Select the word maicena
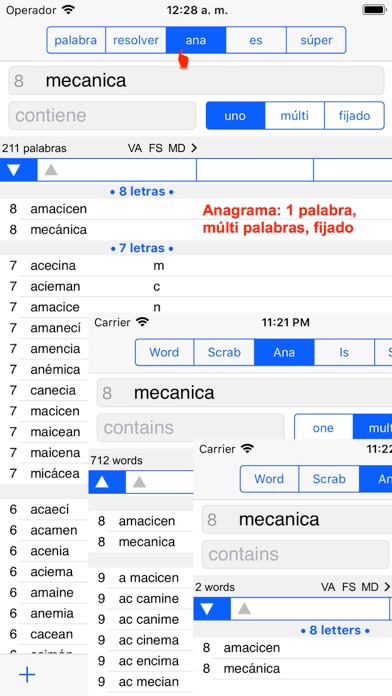 (55, 453)
